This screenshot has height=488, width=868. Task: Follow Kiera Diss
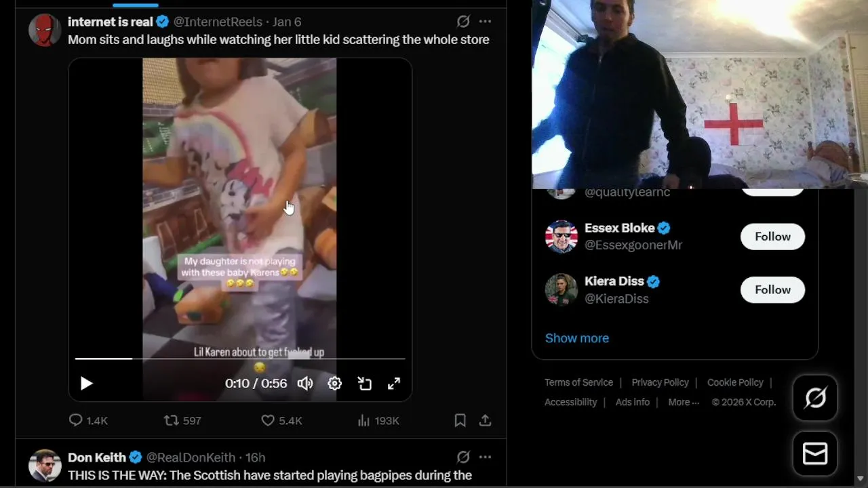pyautogui.click(x=772, y=290)
